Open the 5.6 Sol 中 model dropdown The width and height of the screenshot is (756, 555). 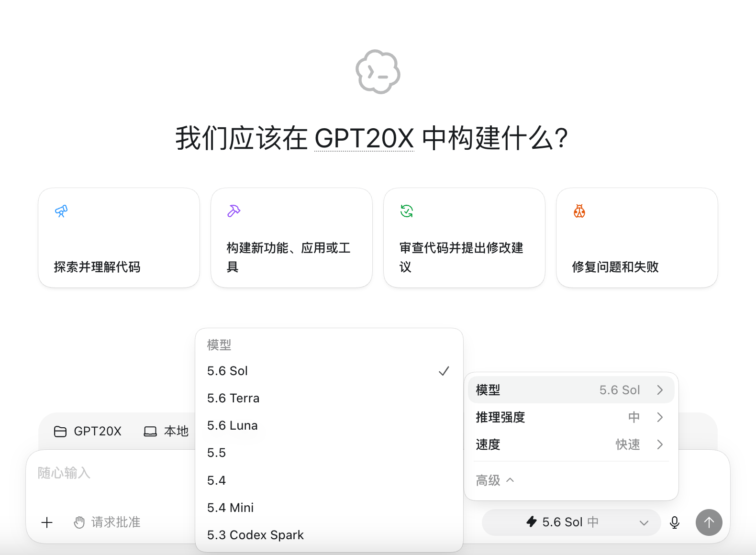pos(571,522)
